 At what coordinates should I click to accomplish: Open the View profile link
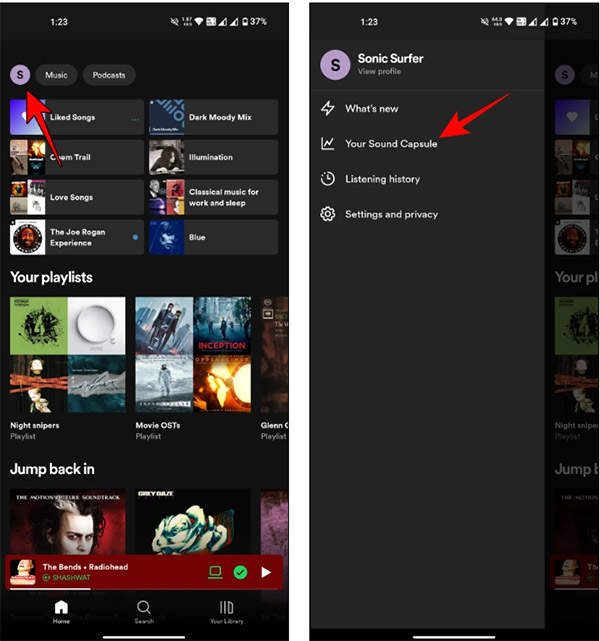(379, 72)
